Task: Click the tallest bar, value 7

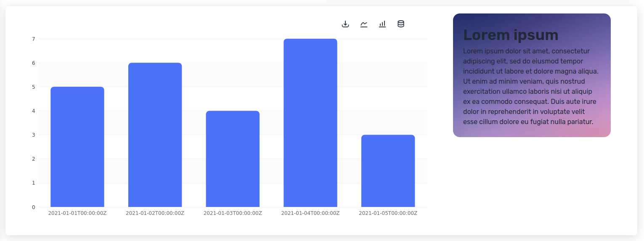Action: (x=310, y=123)
